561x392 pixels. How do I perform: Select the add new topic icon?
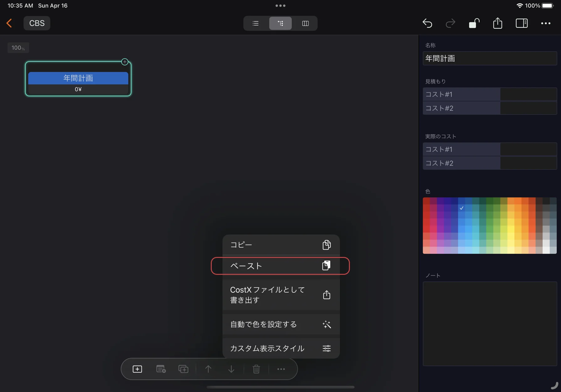(137, 369)
